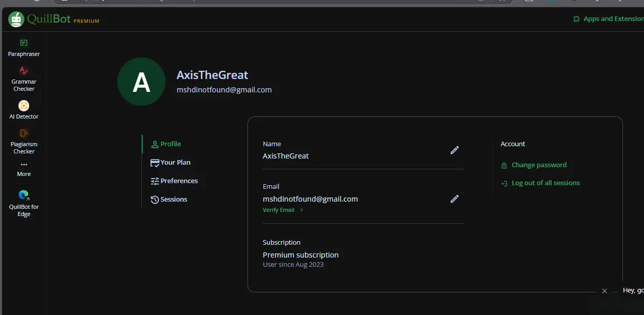This screenshot has width=644, height=315.
Task: Open the Grammar Checker tool
Action: [x=24, y=78]
